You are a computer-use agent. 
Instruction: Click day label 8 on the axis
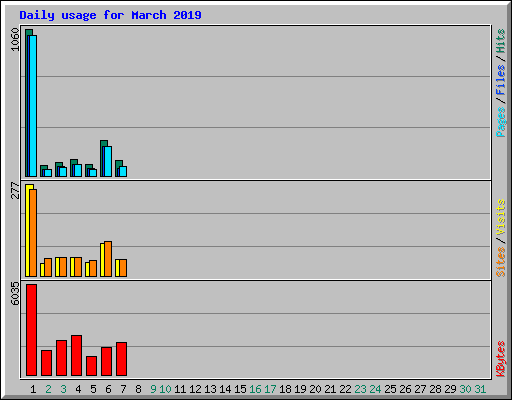point(138,389)
